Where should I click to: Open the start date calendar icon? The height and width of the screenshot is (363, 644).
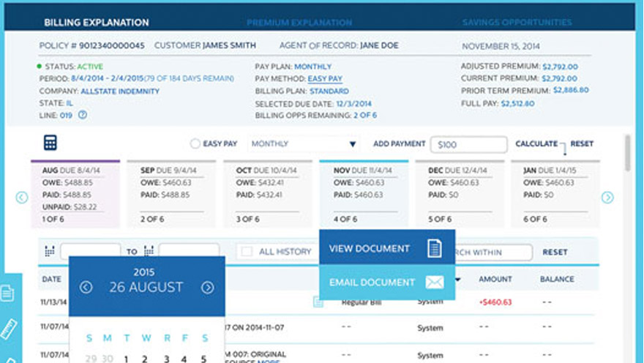[x=50, y=251]
